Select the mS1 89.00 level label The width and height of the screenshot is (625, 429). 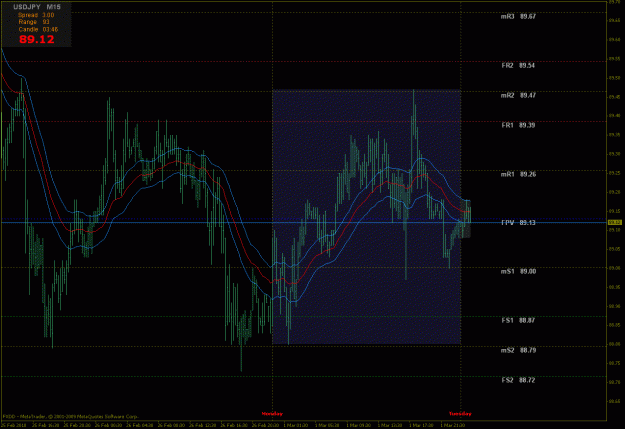click(518, 271)
